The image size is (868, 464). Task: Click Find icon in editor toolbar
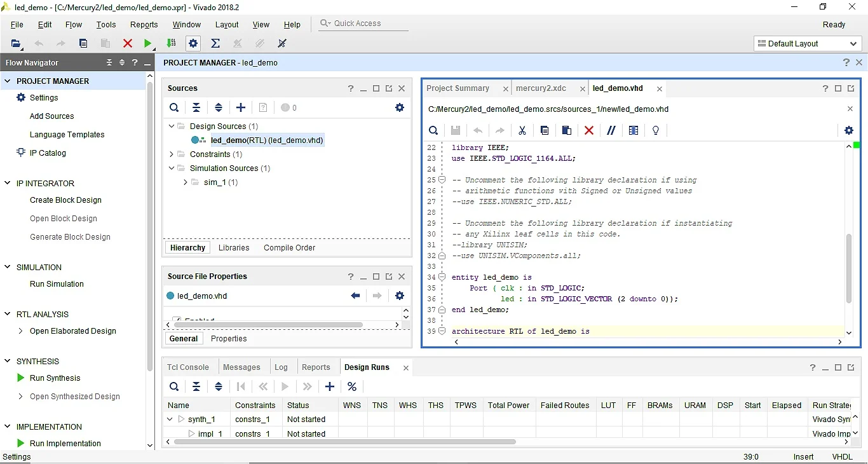pos(433,130)
